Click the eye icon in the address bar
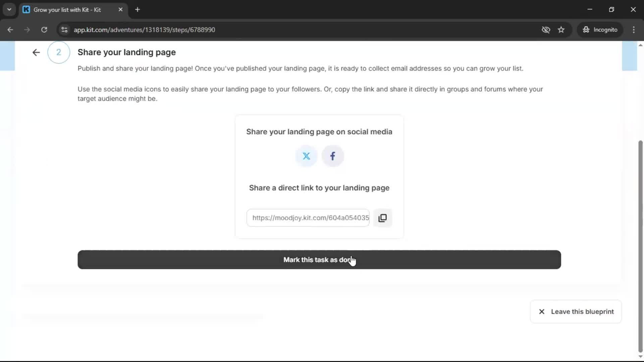Image resolution: width=644 pixels, height=362 pixels. click(x=546, y=29)
